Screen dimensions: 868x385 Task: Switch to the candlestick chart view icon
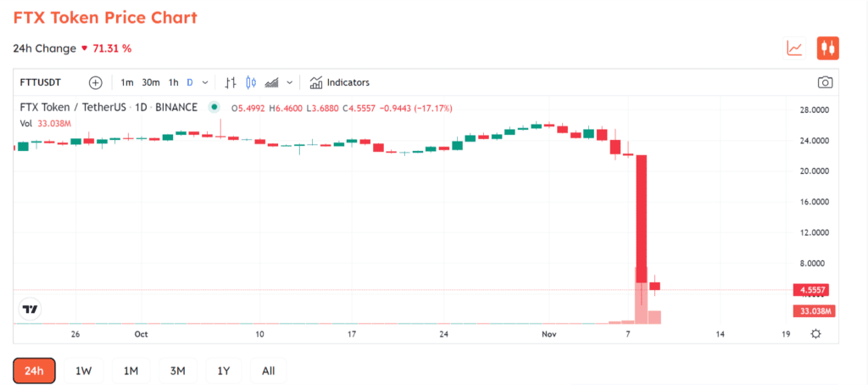click(827, 48)
